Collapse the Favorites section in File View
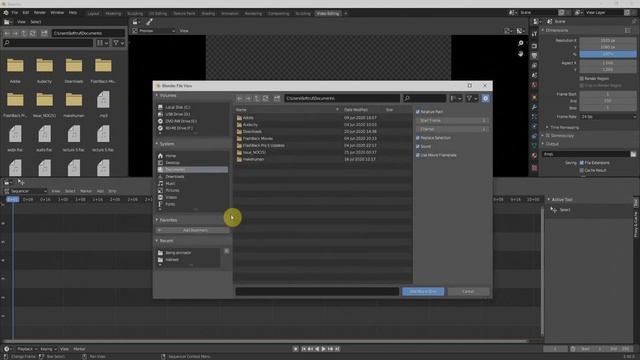The height and width of the screenshot is (360, 640). click(x=157, y=220)
